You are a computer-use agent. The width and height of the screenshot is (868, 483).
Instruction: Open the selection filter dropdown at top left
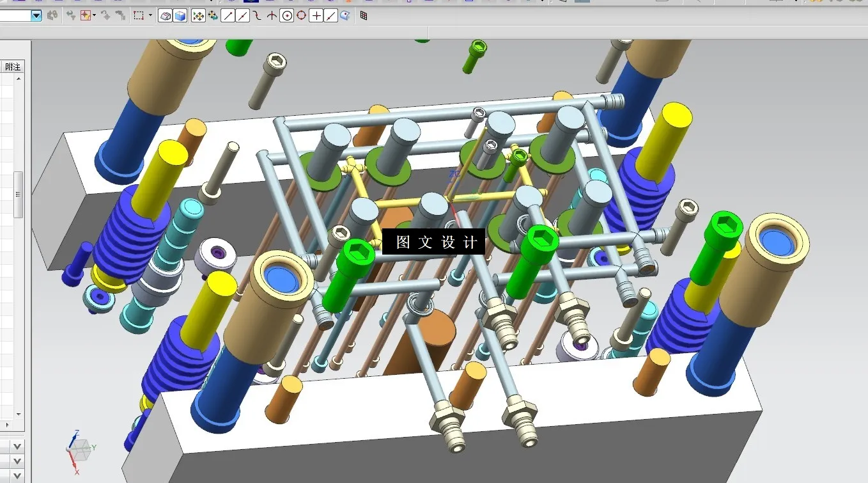pyautogui.click(x=36, y=16)
